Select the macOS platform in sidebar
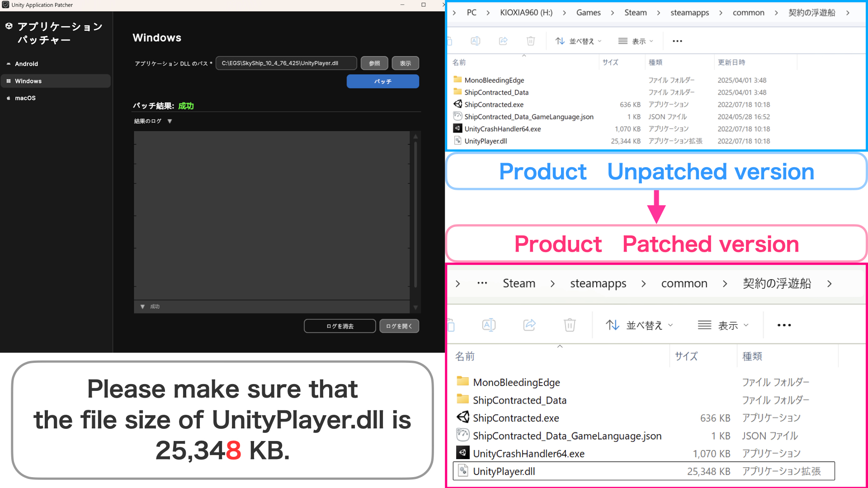868x488 pixels. (x=25, y=98)
